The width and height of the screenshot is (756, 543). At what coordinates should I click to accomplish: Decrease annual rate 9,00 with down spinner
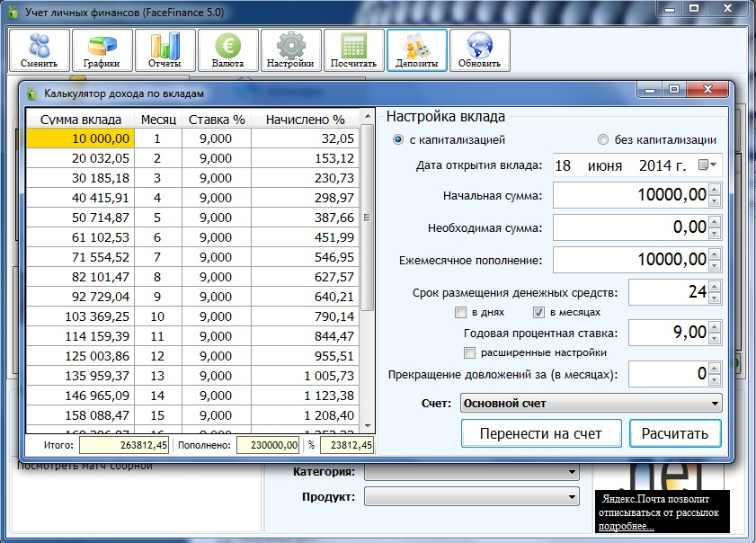715,339
